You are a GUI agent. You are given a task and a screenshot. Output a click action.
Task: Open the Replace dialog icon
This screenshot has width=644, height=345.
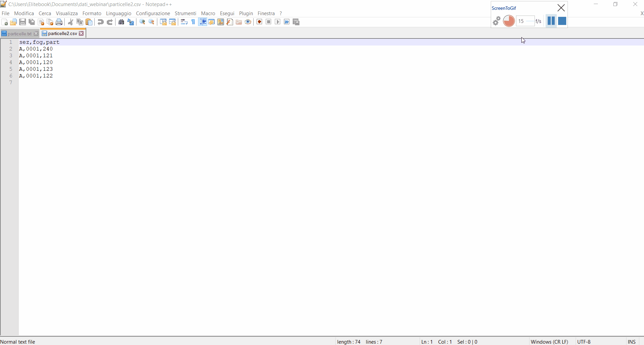coord(131,22)
